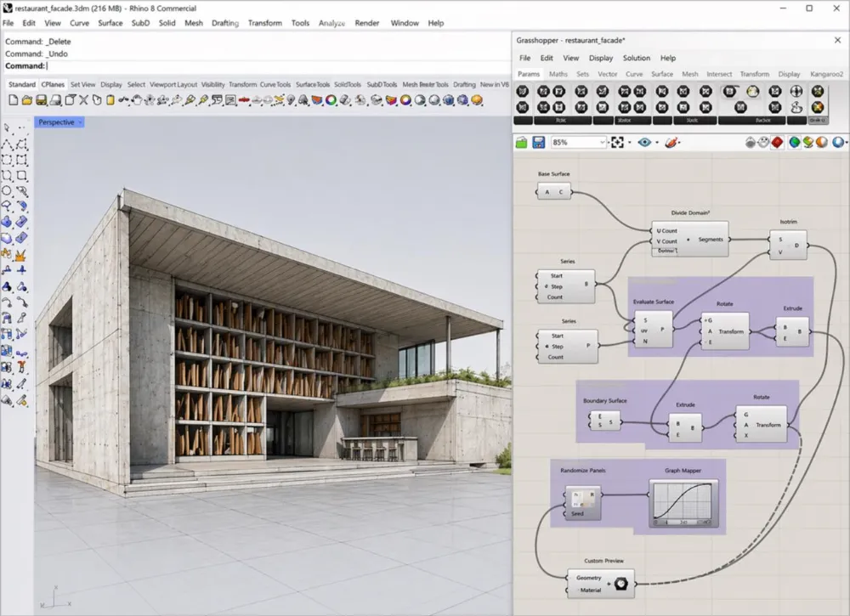
Task: Click the Base Surface parameter component
Action: pos(554,191)
